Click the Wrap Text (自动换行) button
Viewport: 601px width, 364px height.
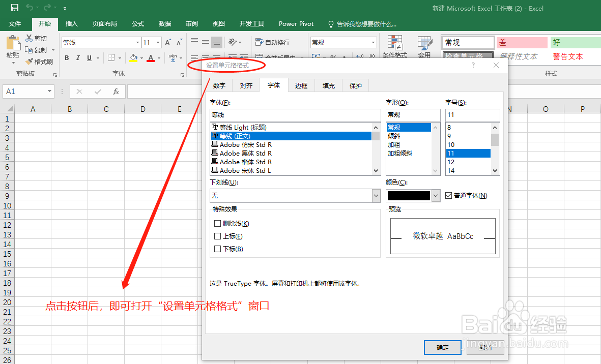[x=273, y=42]
